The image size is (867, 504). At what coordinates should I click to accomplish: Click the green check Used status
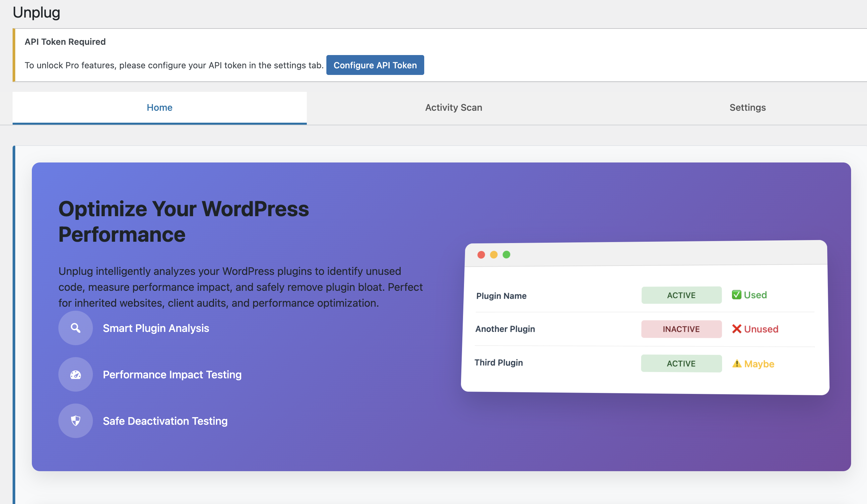[749, 295]
